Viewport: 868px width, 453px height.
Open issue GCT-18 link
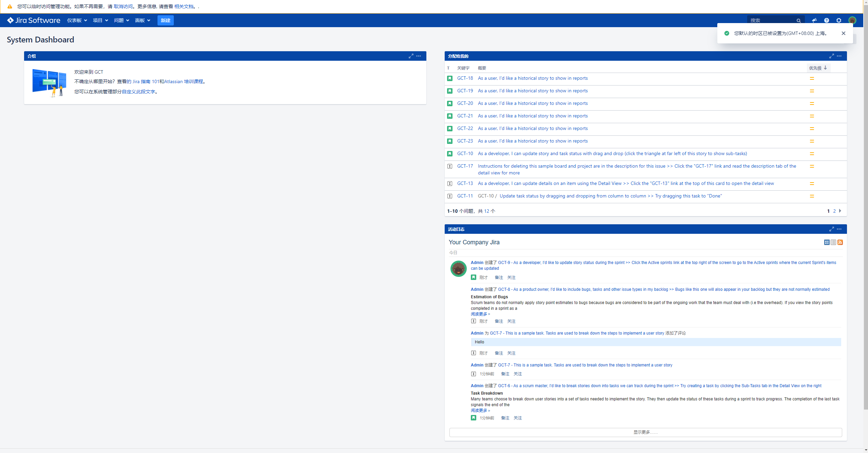465,78
